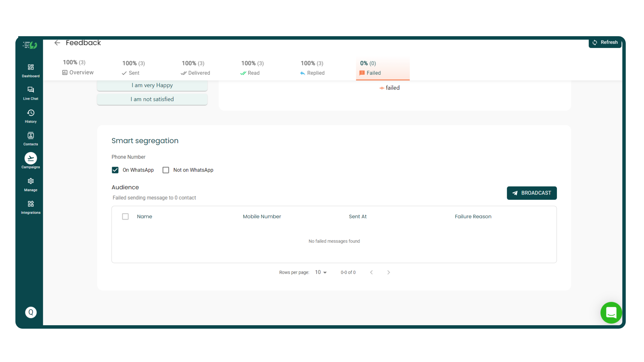Check the Not on WhatsApp checkbox
This screenshot has width=644, height=362.
tap(166, 170)
